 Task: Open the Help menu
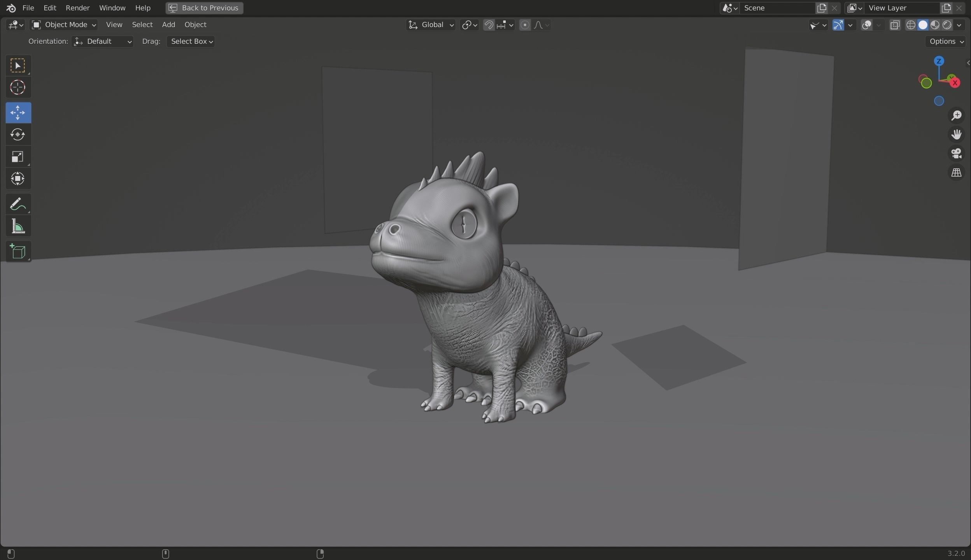point(143,8)
